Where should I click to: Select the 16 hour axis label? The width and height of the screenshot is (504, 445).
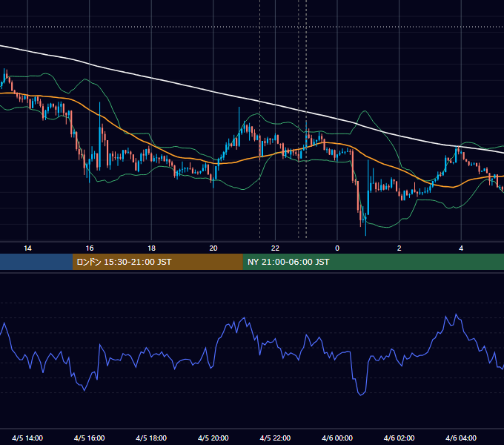(90, 248)
